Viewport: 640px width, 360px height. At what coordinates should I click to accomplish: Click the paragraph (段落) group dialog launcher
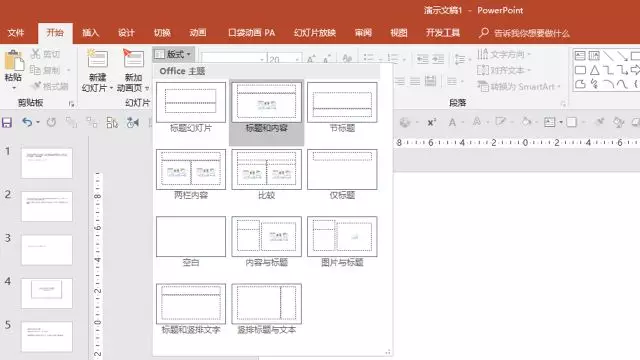pyautogui.click(x=563, y=104)
